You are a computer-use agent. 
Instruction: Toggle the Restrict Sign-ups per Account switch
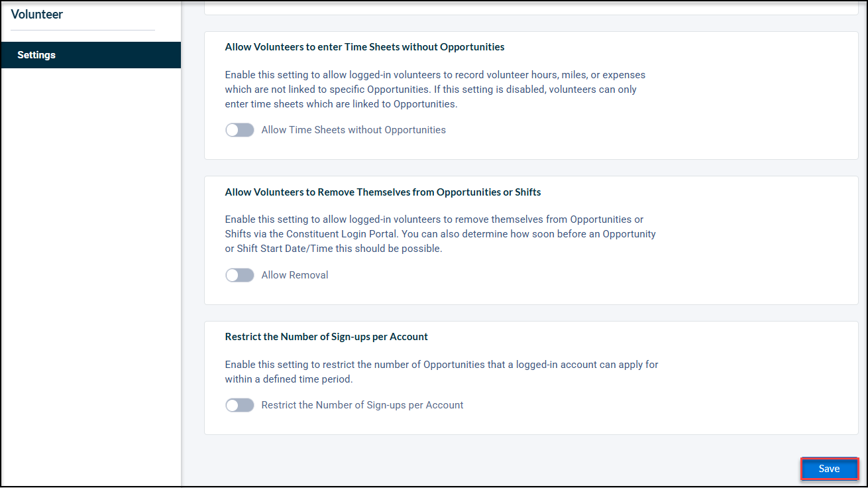click(240, 405)
